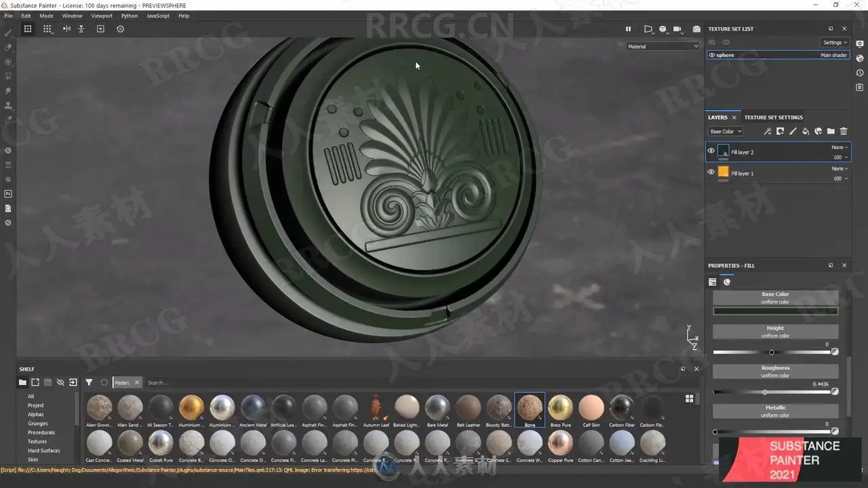Viewport: 868px width, 488px height.
Task: Open the Edit menu
Action: [x=26, y=16]
